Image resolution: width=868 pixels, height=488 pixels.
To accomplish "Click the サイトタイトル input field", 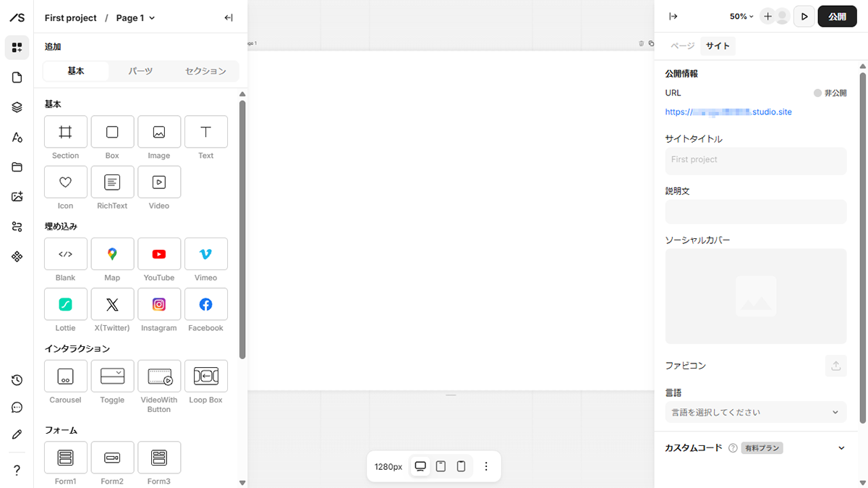I will point(755,160).
